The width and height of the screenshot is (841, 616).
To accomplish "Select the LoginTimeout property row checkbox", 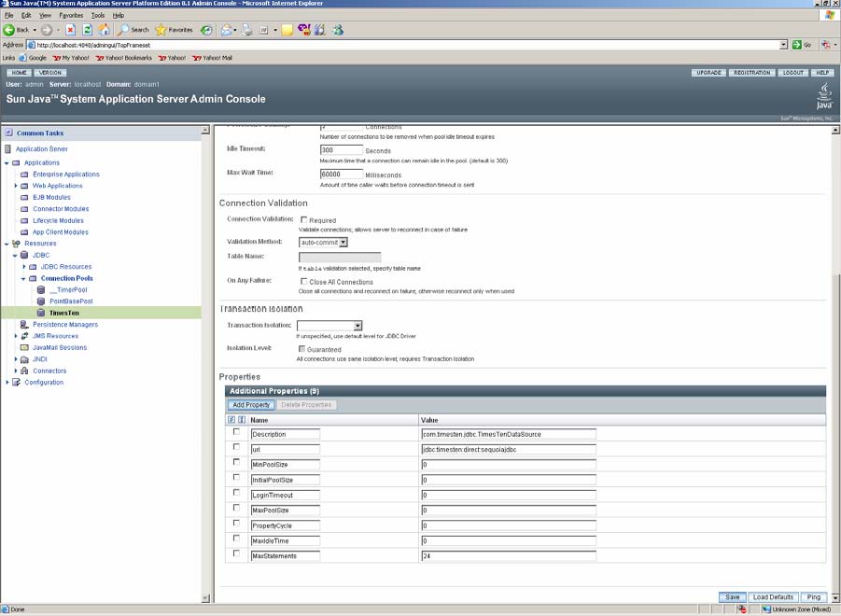I will [x=236, y=492].
